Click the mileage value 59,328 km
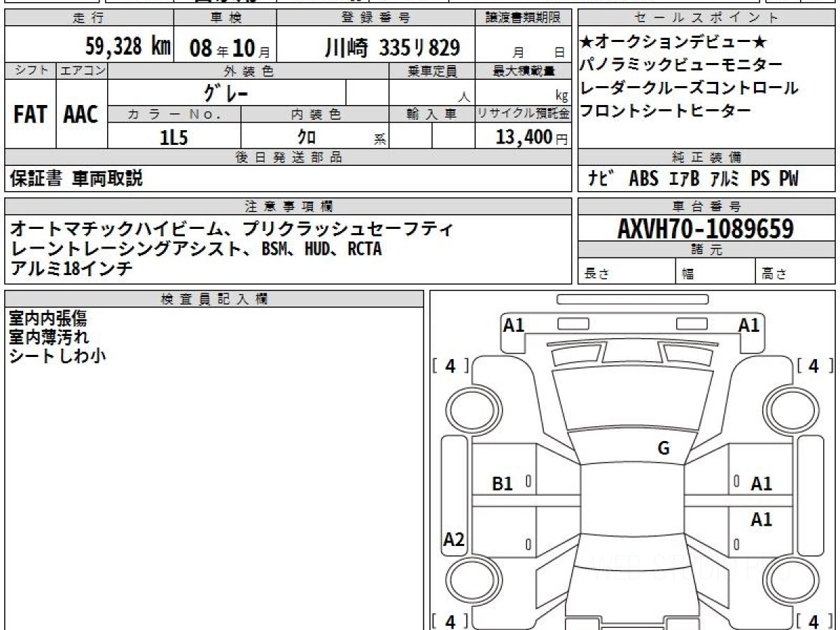This screenshot has height=630, width=840. pos(128,48)
